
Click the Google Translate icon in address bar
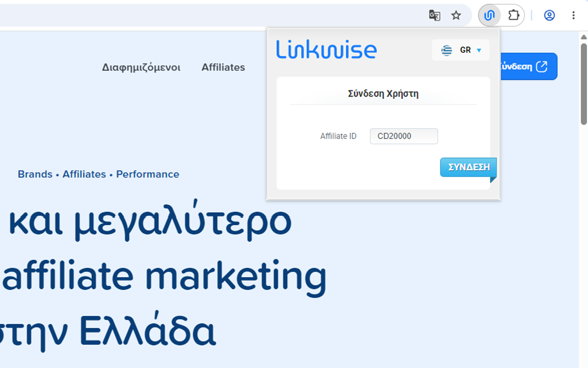pyautogui.click(x=434, y=16)
